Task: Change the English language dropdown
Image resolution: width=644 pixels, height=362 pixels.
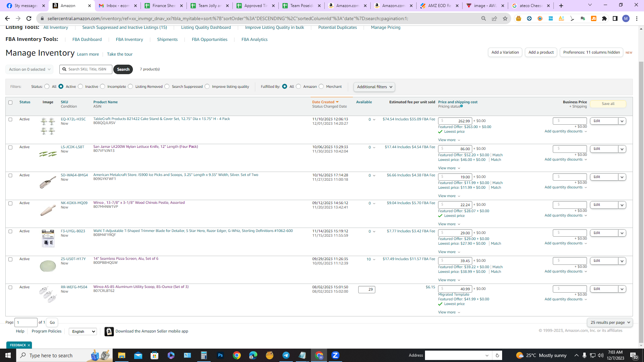Action: click(x=83, y=331)
